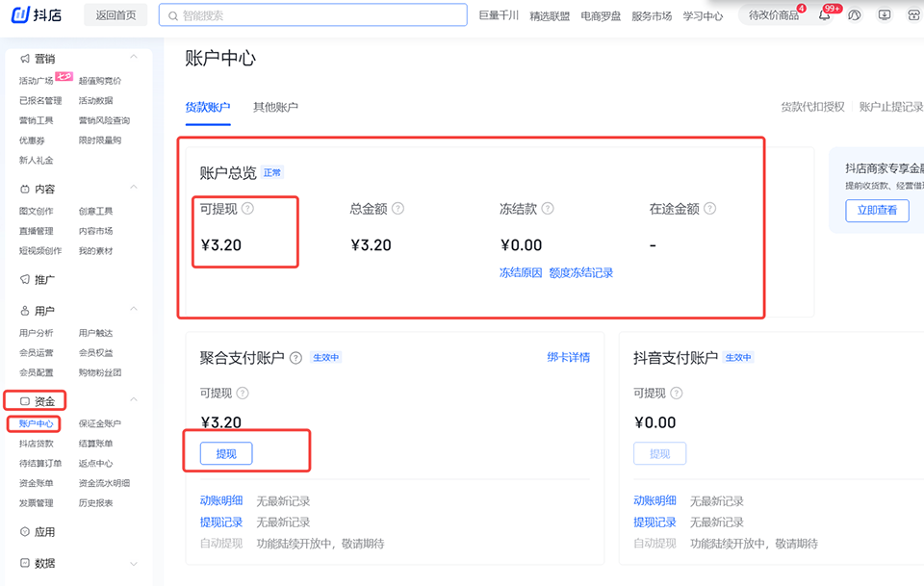Collapse the 资金 sidebar section
The height and width of the screenshot is (586, 924).
coord(134,400)
